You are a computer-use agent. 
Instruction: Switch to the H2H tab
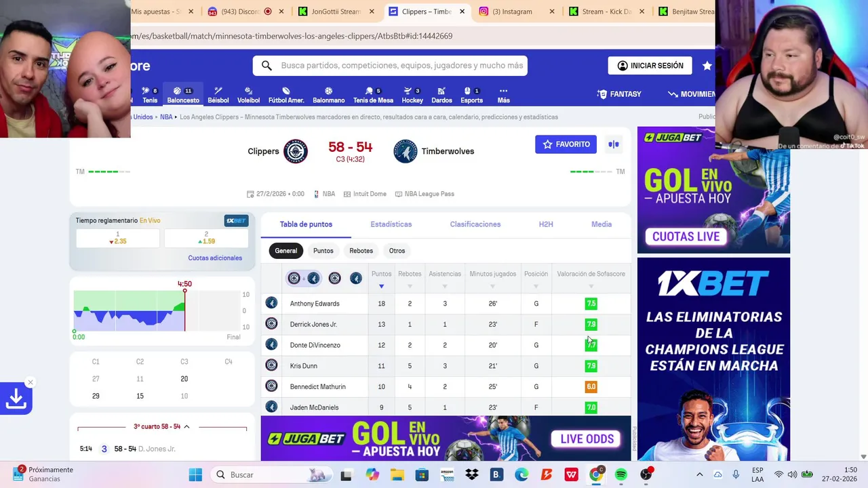(x=546, y=224)
